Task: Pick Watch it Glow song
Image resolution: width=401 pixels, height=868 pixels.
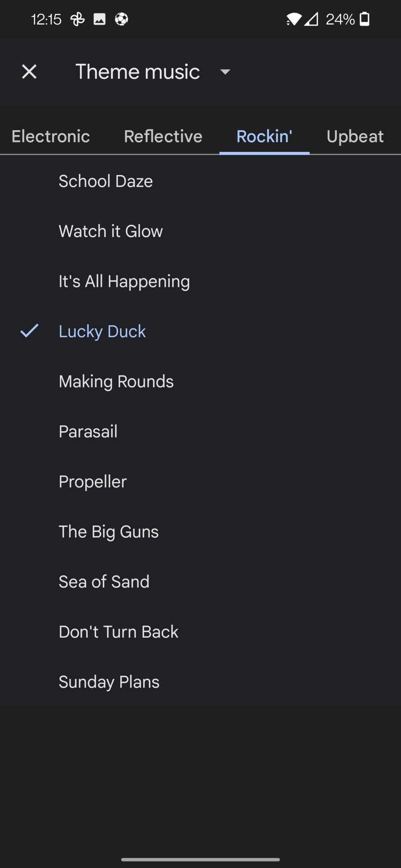Action: click(x=111, y=231)
